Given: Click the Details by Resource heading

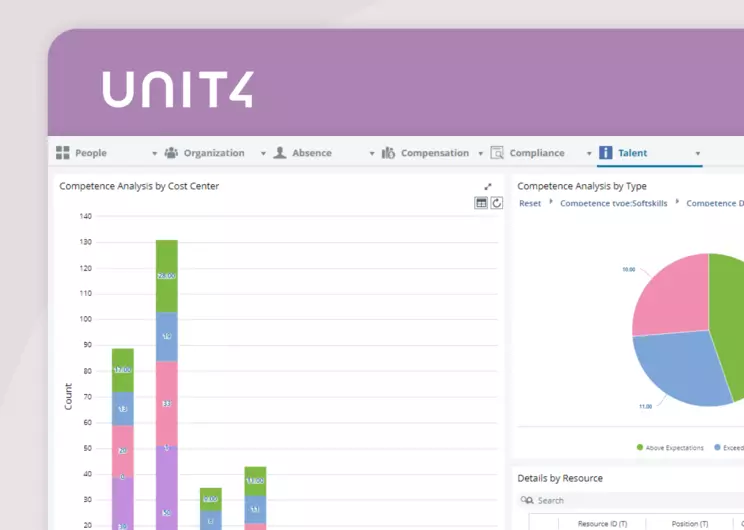Looking at the screenshot, I should (560, 478).
